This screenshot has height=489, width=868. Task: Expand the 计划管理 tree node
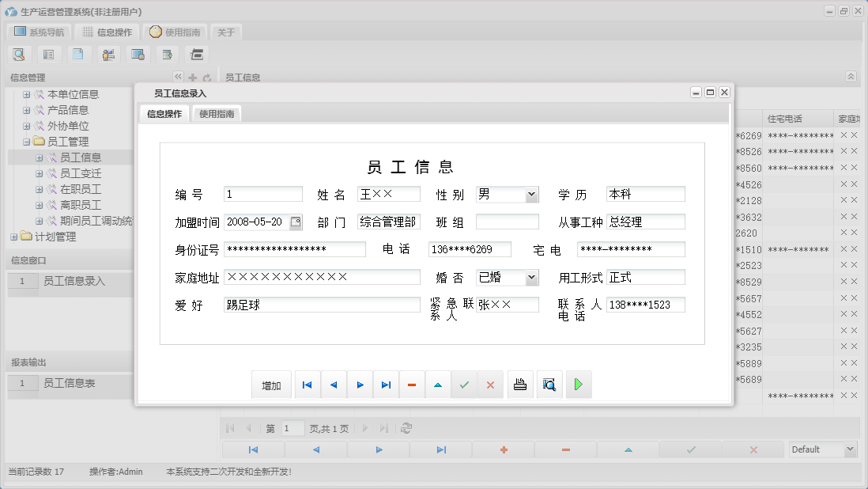click(x=16, y=236)
